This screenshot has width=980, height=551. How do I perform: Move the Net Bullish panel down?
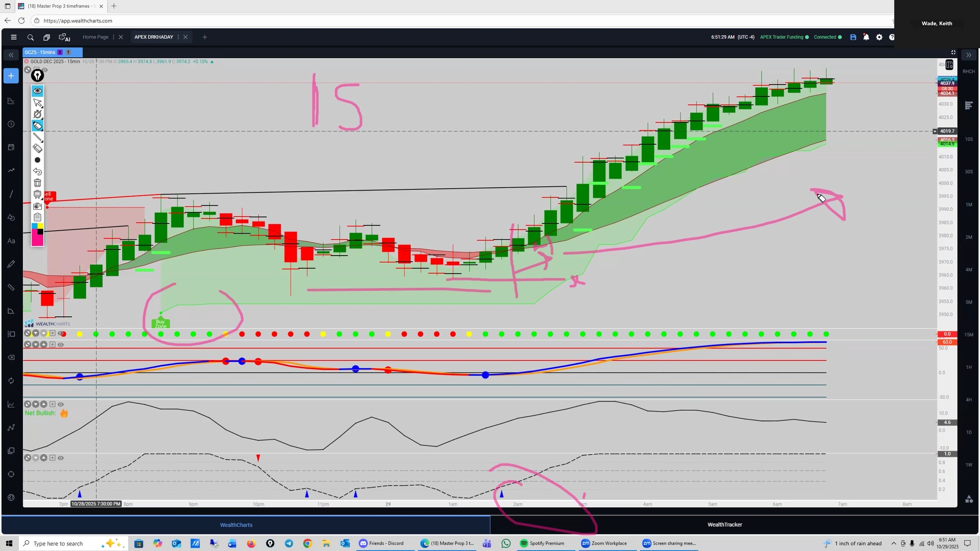[x=36, y=404]
